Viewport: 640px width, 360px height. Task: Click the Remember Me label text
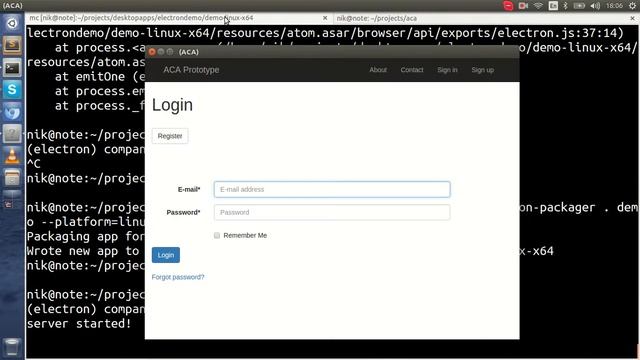[245, 236]
